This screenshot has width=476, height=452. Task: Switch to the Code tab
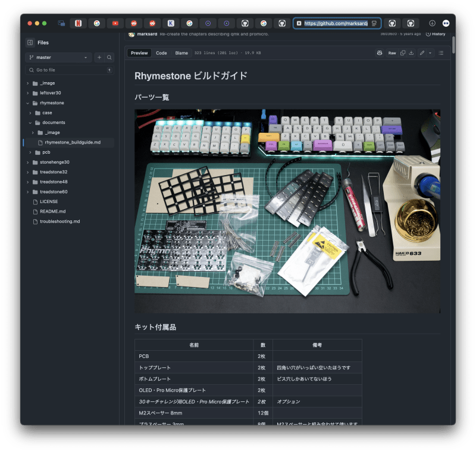click(x=161, y=53)
